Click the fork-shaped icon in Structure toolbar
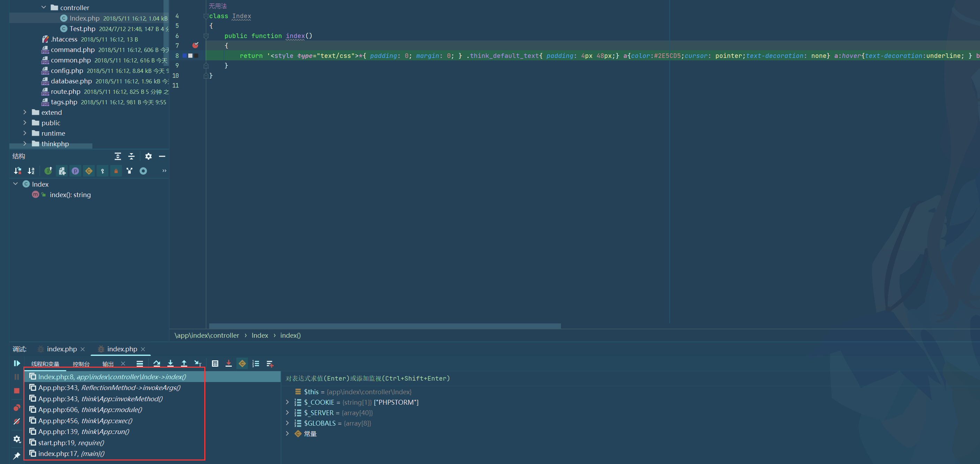The width and height of the screenshot is (980, 464). [130, 171]
